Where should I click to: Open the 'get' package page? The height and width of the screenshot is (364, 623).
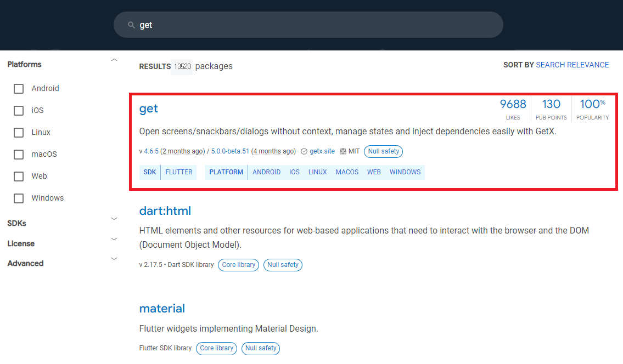coord(149,109)
